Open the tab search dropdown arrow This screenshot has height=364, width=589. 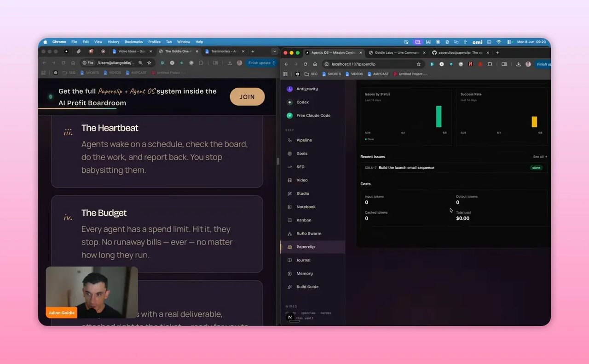(x=275, y=51)
